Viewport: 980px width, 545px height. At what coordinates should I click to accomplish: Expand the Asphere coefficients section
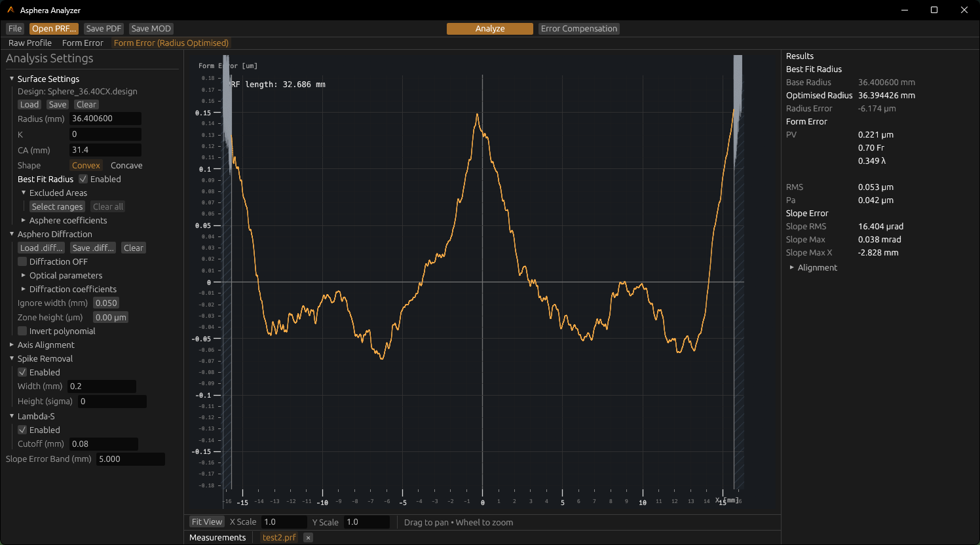tap(24, 220)
